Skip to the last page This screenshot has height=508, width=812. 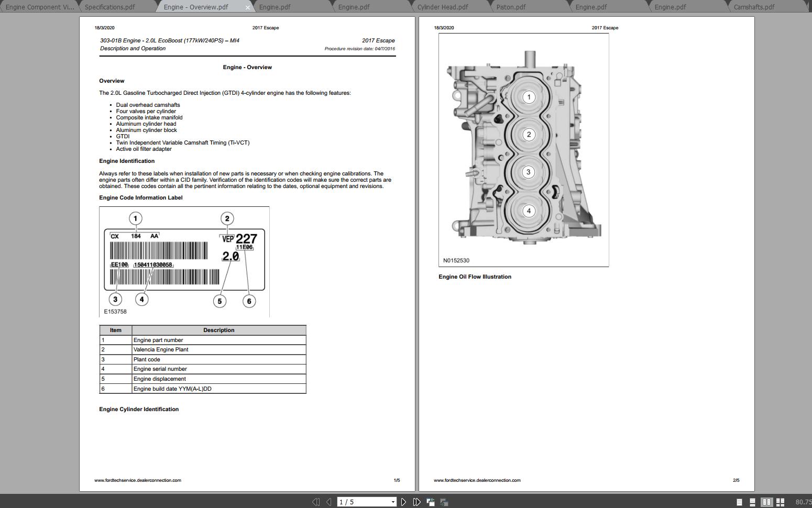pos(416,501)
